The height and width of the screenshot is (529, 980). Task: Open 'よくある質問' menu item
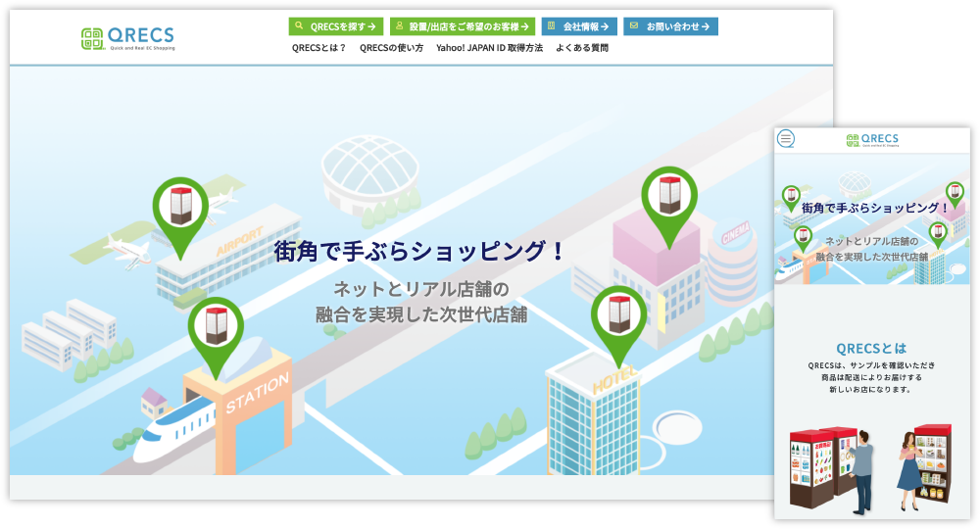582,47
